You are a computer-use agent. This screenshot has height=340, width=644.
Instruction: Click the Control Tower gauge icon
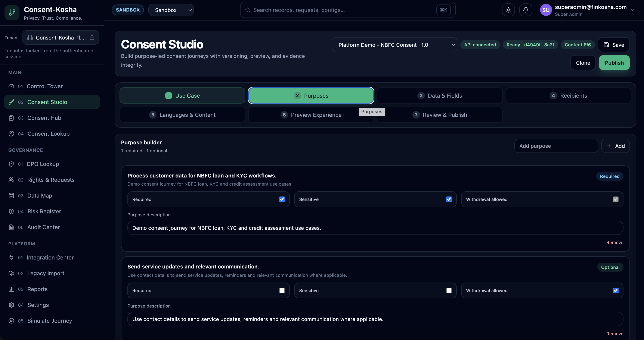pyautogui.click(x=11, y=86)
